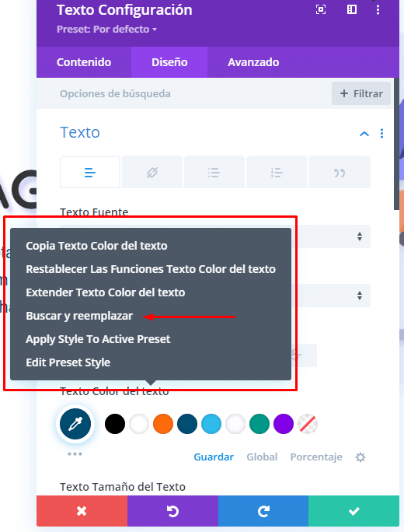
Task: Click the Filtrar button
Action: coord(361,93)
